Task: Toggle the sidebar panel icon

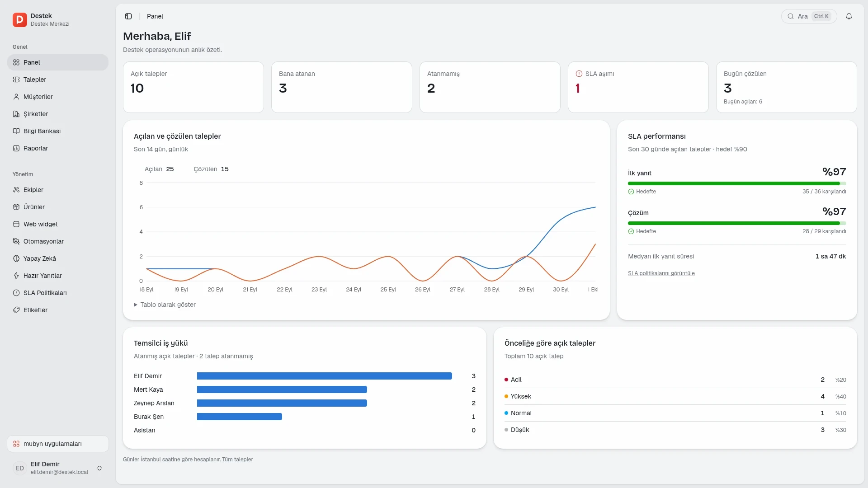Action: tap(128, 16)
